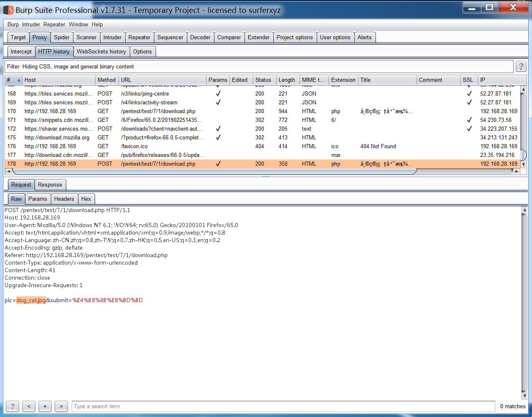This screenshot has height=417, width=532.
Task: Open the Repeater tab
Action: (x=139, y=37)
